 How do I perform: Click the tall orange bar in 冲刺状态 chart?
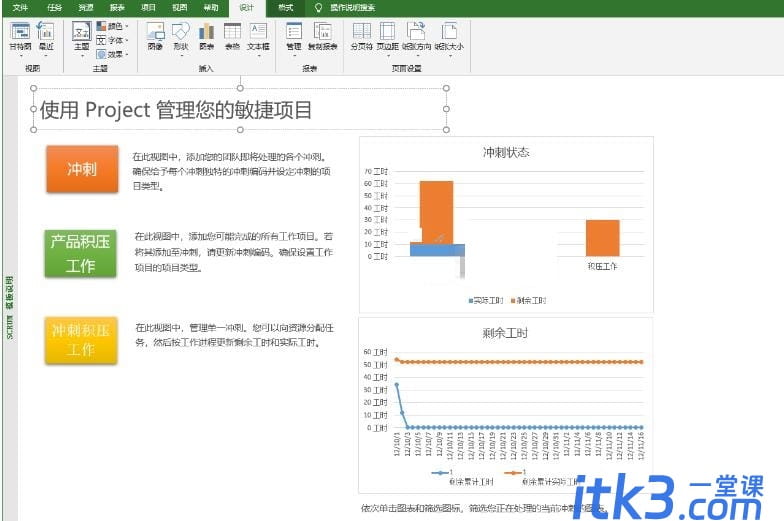click(x=436, y=212)
